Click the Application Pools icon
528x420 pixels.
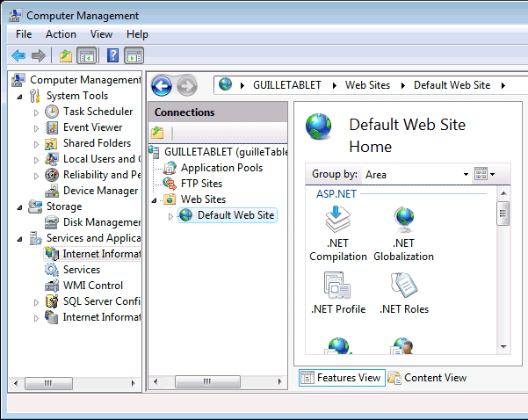(x=170, y=168)
